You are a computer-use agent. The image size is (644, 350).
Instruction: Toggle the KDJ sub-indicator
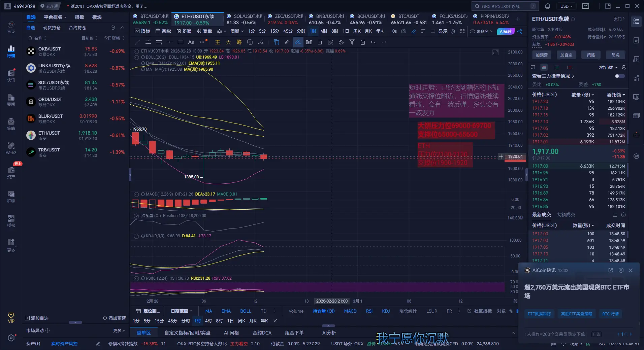click(386, 311)
